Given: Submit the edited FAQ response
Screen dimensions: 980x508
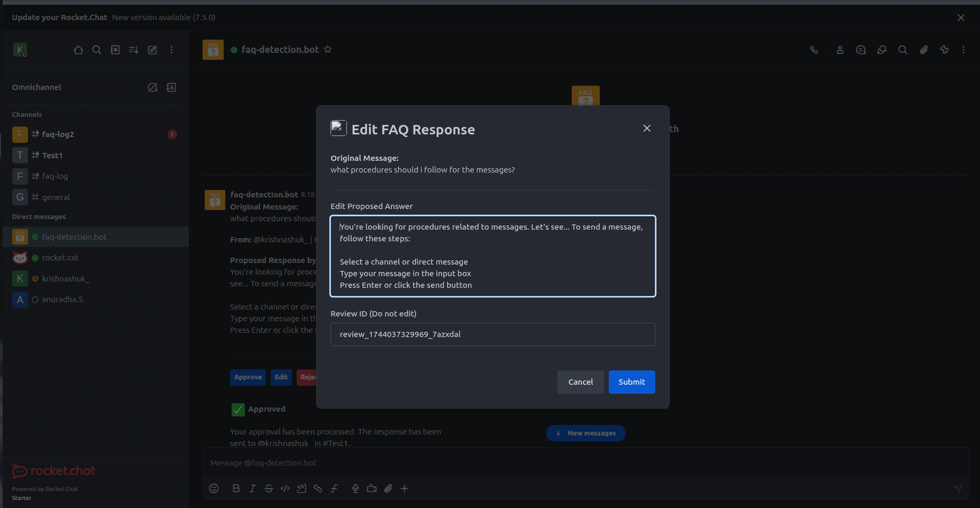Looking at the screenshot, I should 632,382.
